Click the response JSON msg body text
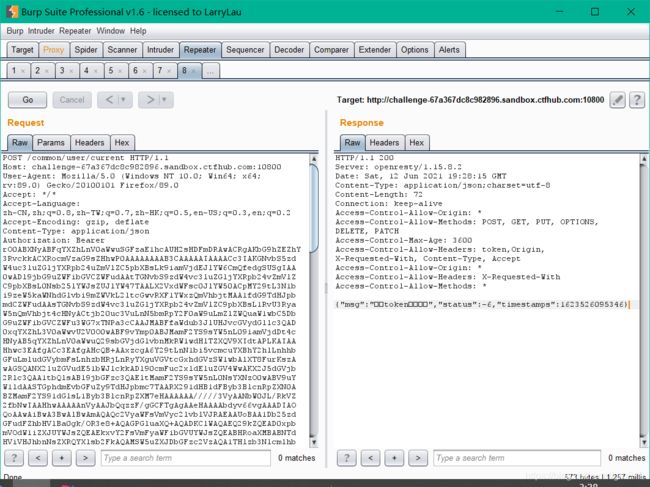Image resolution: width=650 pixels, height=487 pixels. [481, 305]
